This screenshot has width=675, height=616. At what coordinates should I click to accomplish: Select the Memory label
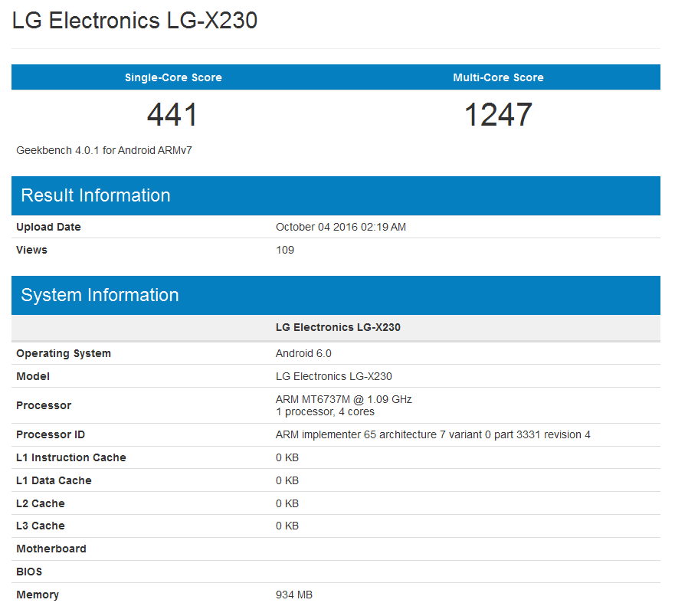click(38, 595)
